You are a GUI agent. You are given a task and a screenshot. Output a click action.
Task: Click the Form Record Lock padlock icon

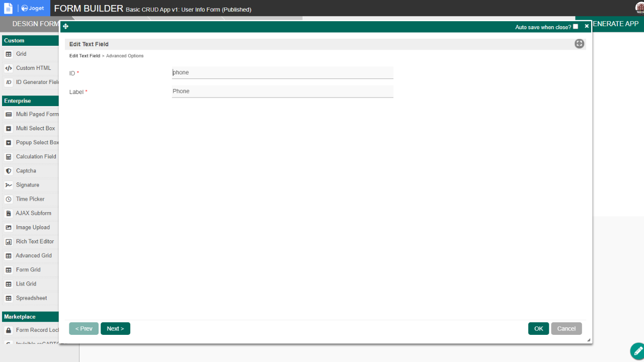coord(9,330)
